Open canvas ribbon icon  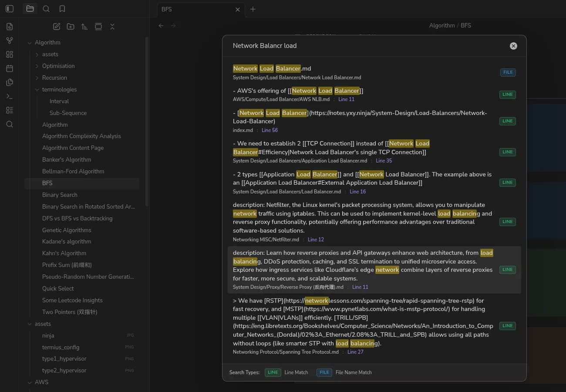point(10,54)
